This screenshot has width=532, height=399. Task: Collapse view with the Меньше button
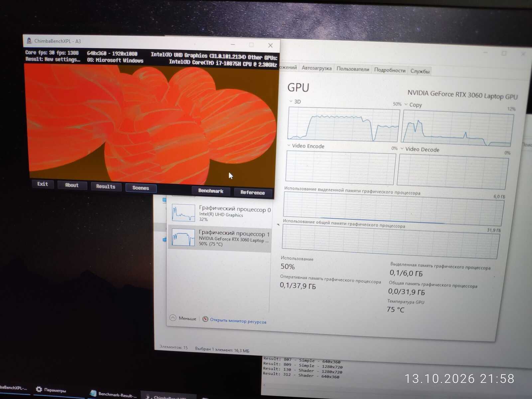pos(183,318)
